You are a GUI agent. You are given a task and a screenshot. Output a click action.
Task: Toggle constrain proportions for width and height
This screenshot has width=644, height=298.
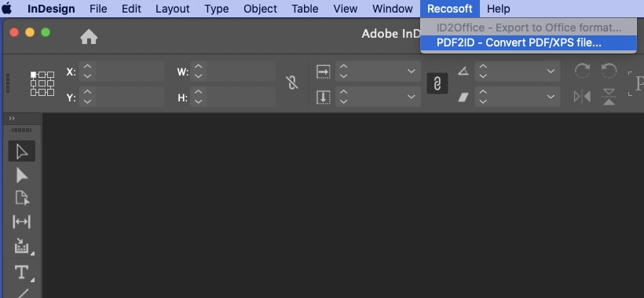(x=292, y=83)
